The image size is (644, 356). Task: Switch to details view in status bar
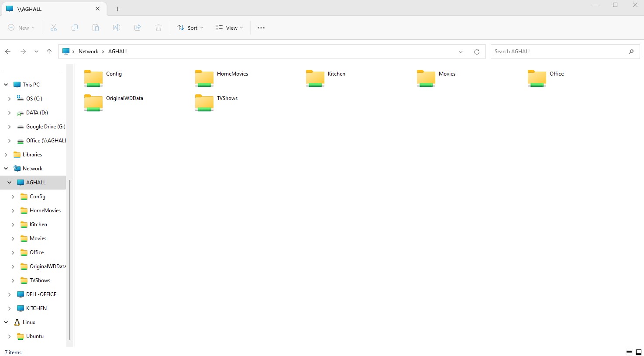coord(629,352)
